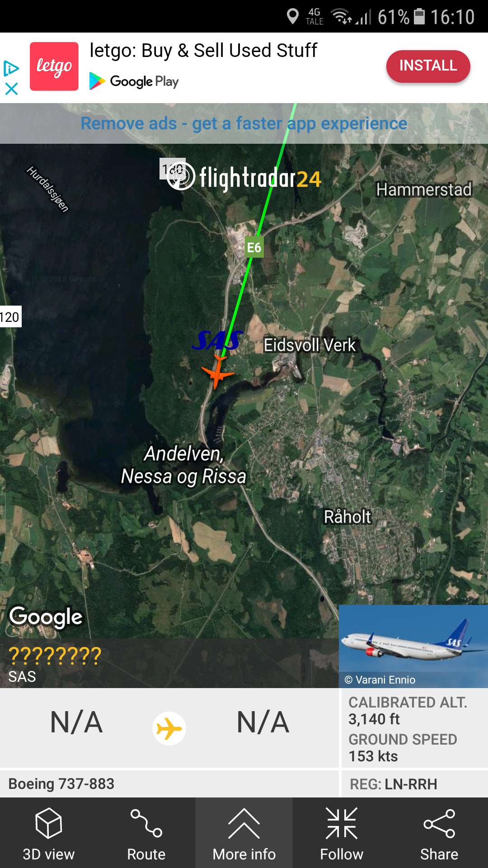
Task: Share this flight
Action: [x=439, y=833]
